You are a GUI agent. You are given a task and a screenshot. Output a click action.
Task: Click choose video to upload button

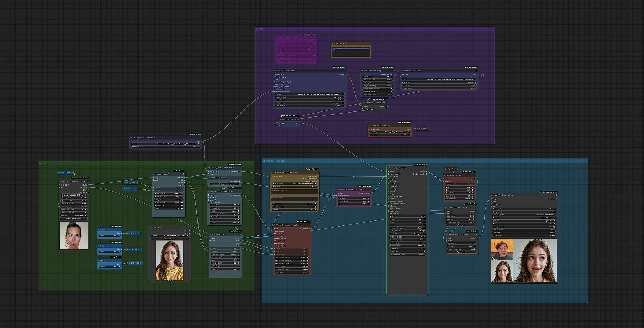pyautogui.click(x=74, y=219)
